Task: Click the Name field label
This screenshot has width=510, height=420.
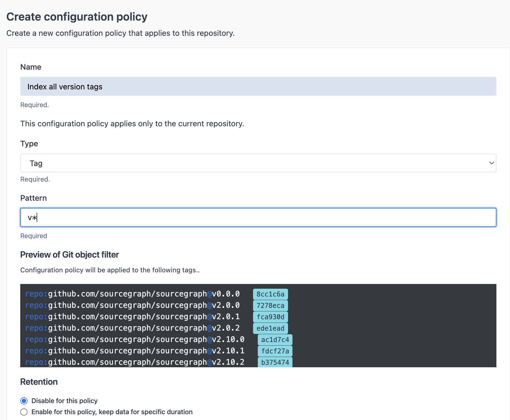Action: (x=31, y=67)
